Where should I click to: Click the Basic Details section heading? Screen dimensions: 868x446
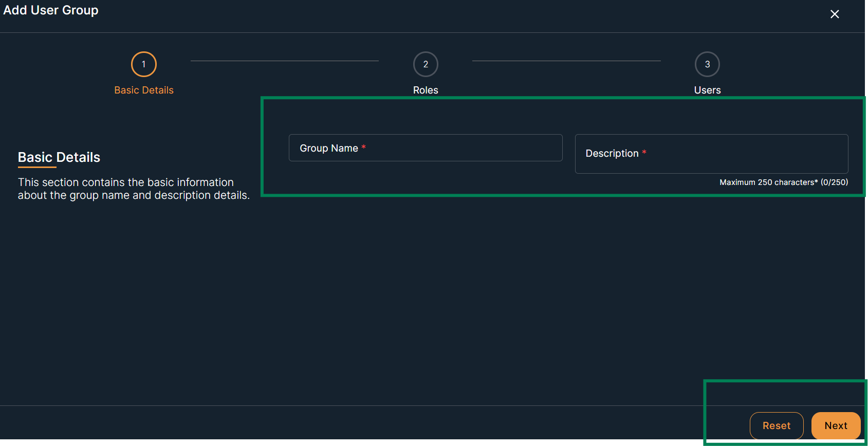pyautogui.click(x=59, y=157)
